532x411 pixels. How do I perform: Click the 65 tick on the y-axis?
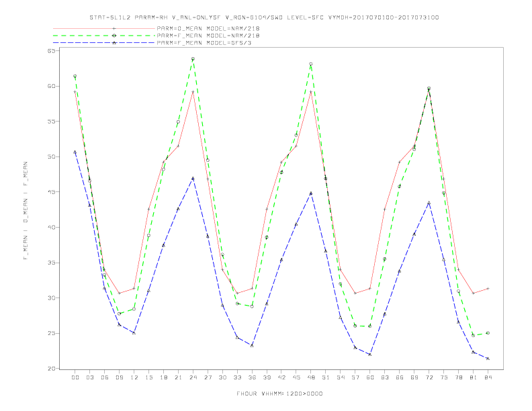tap(52, 51)
